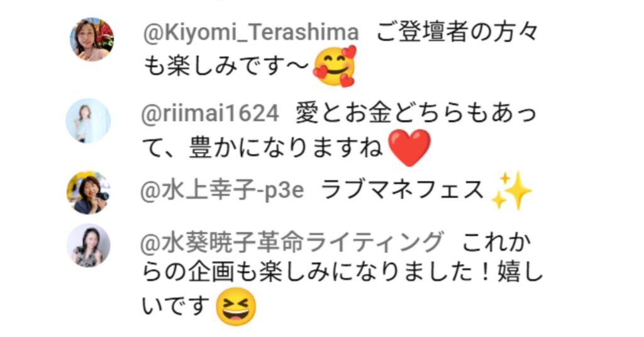Viewport: 644px width, 337px height.
Task: Click the laughing squinting face emoji
Action: (x=236, y=307)
